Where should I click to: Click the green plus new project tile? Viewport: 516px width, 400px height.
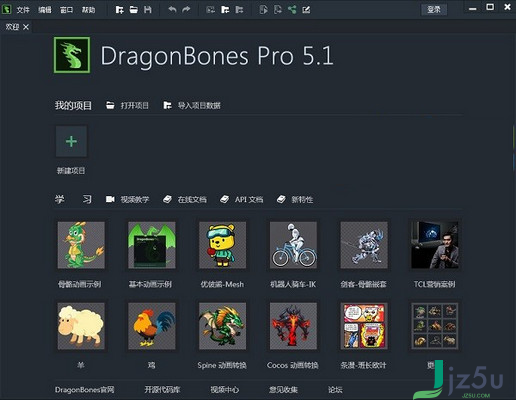point(71,141)
